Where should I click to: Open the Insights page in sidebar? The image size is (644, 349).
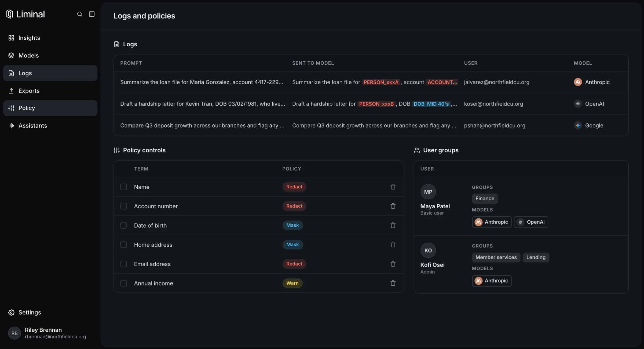click(50, 38)
